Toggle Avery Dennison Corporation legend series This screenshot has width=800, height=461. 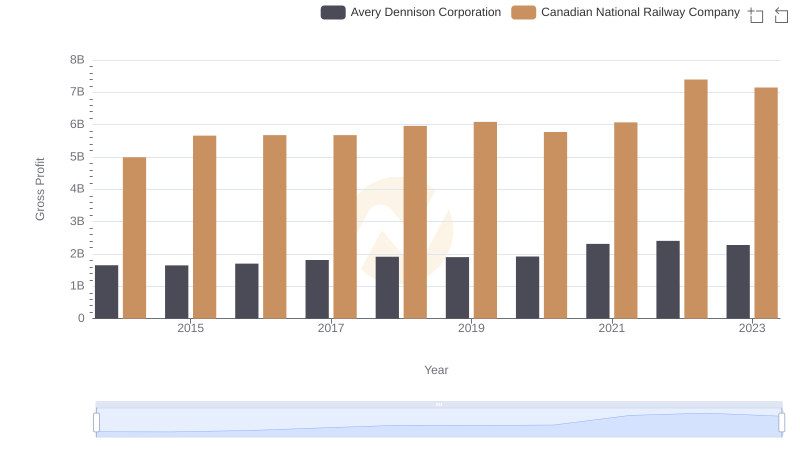click(411, 12)
